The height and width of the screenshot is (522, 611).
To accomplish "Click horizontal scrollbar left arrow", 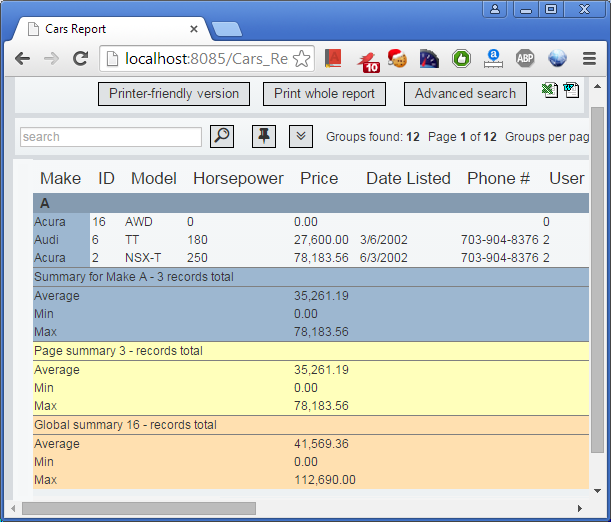I will click(13, 508).
